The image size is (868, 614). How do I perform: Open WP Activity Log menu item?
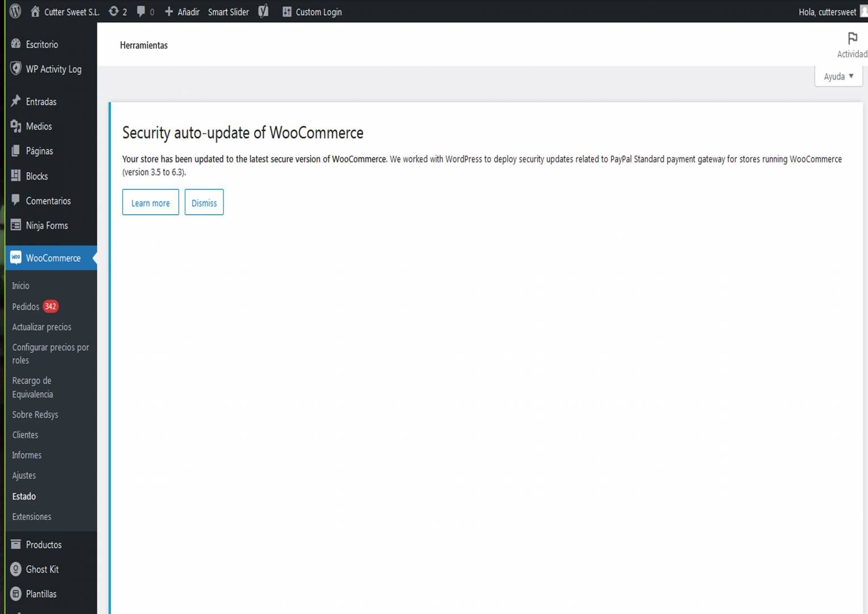coord(53,69)
